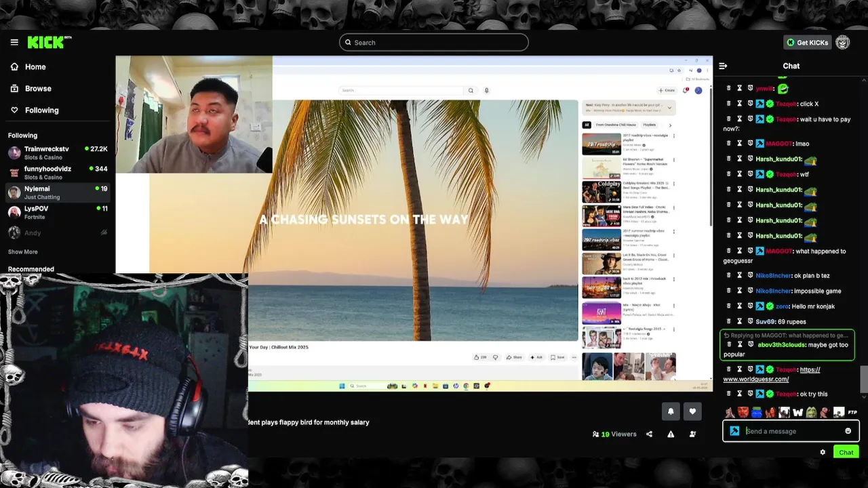Timeout sender of 'wtf' message via hourglass
Viewport: 868px width, 488px height.
pyautogui.click(x=740, y=174)
